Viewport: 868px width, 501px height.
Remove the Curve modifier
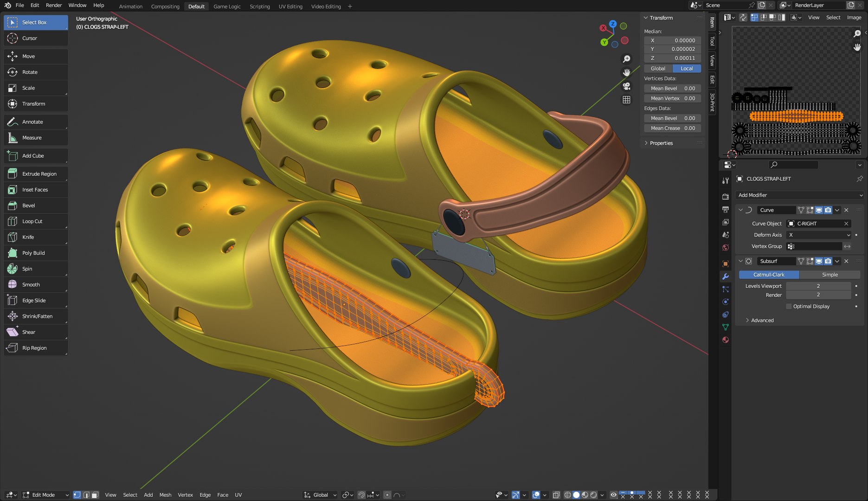(846, 210)
